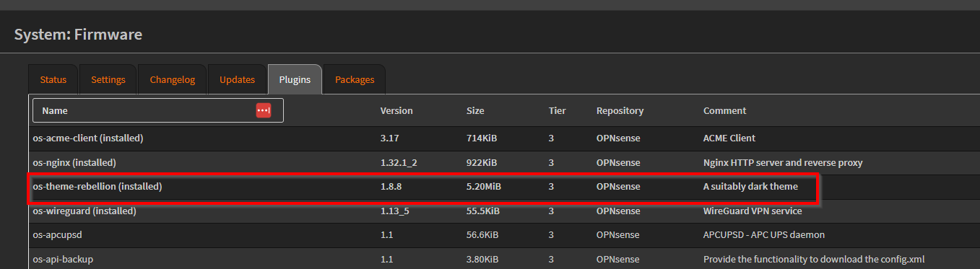Click the WireGuard VPN service comment
The width and height of the screenshot is (980, 269).
point(753,211)
